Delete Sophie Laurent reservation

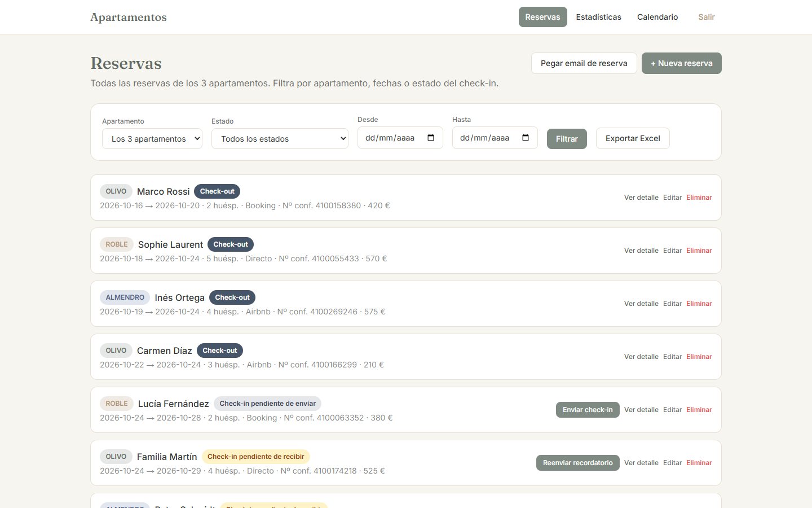[699, 251]
